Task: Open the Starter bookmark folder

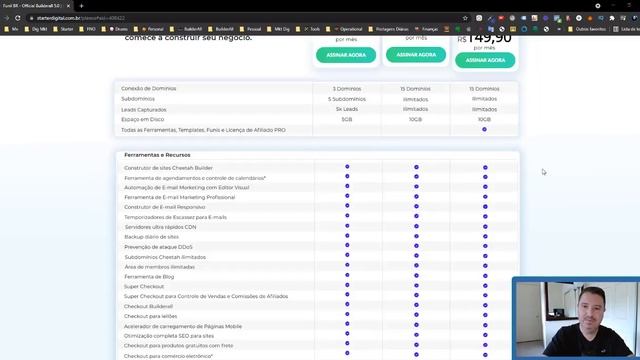Action: click(x=63, y=29)
